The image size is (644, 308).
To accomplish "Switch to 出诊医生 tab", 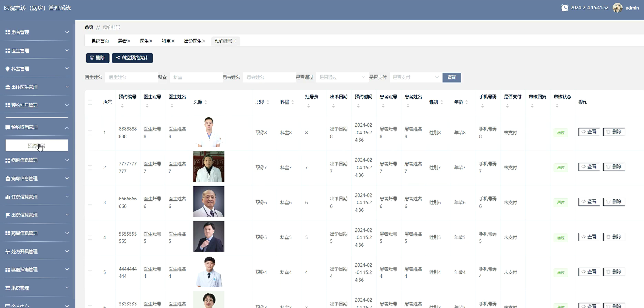I will pos(193,41).
